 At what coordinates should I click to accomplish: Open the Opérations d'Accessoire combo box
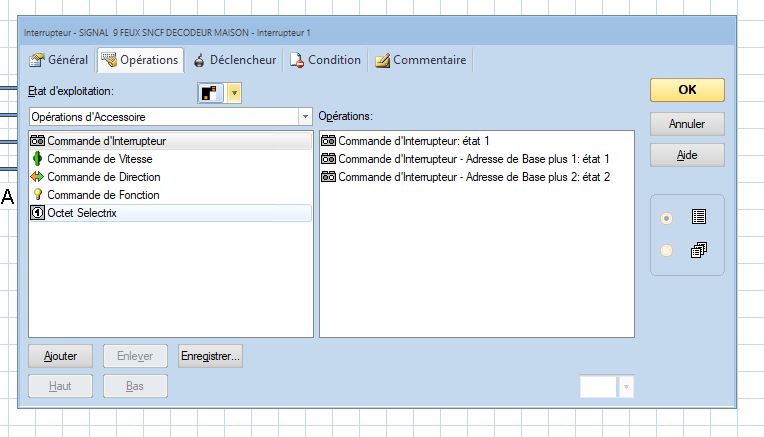coord(170,117)
